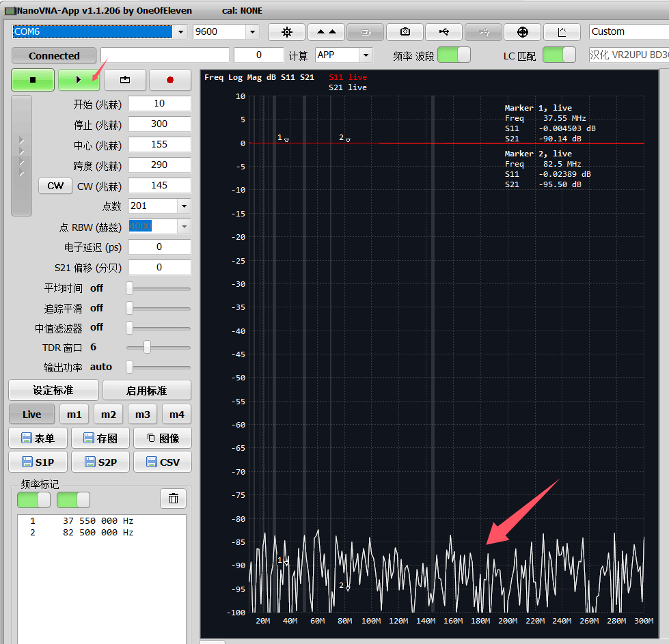Click the greyed battery device icon

click(x=366, y=32)
